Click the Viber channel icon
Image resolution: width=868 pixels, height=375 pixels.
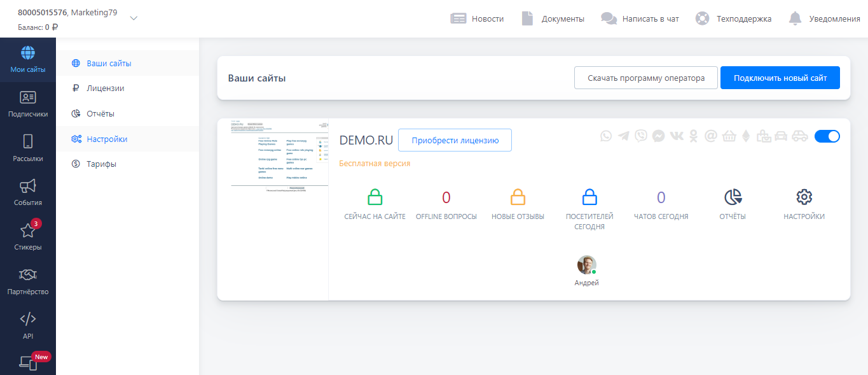click(641, 136)
